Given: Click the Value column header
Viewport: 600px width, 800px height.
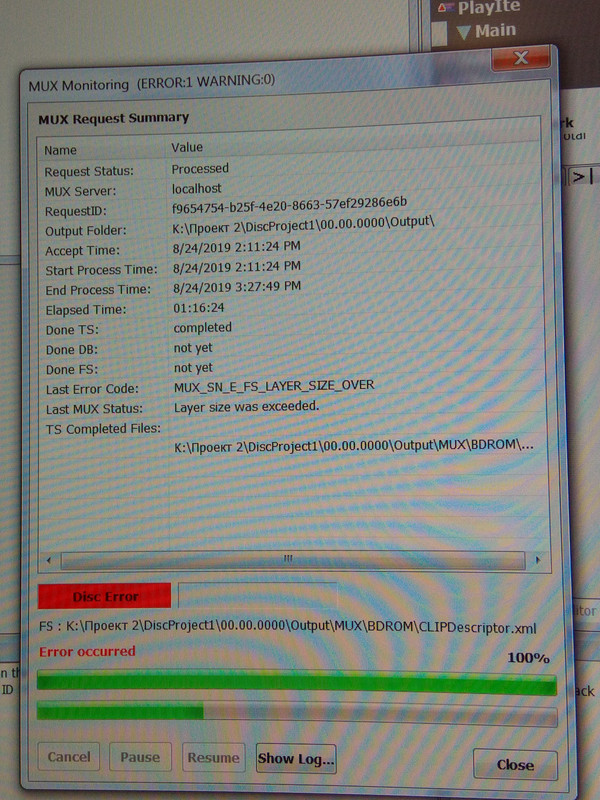Looking at the screenshot, I should click(x=187, y=147).
